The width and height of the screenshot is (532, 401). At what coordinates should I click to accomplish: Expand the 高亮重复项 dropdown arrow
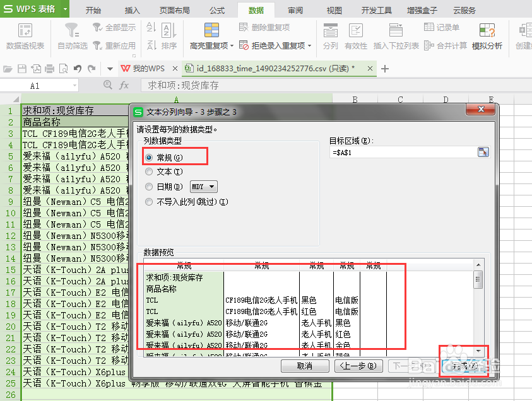pyautogui.click(x=232, y=45)
